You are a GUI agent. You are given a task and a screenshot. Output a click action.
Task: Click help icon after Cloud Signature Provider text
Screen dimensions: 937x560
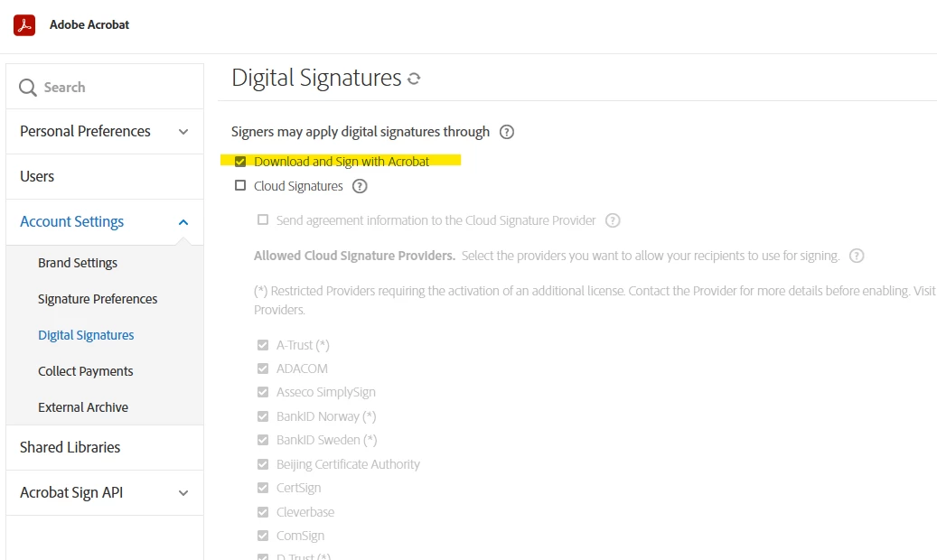(x=613, y=220)
